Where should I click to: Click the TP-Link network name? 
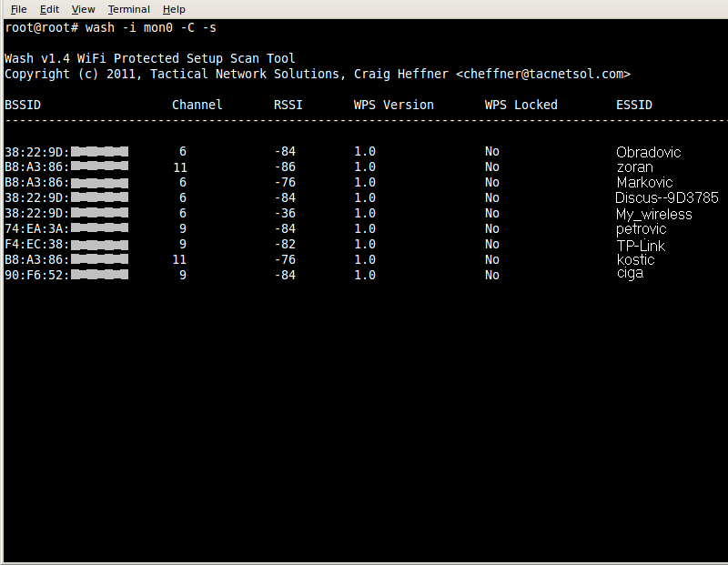click(641, 246)
